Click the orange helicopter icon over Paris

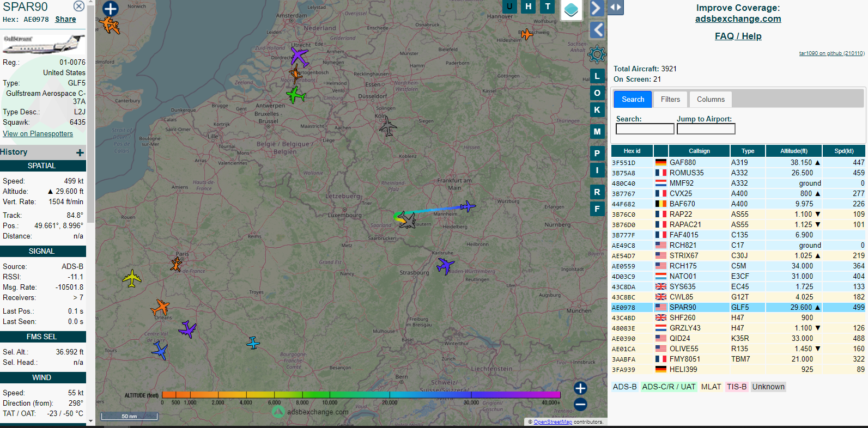(176, 264)
